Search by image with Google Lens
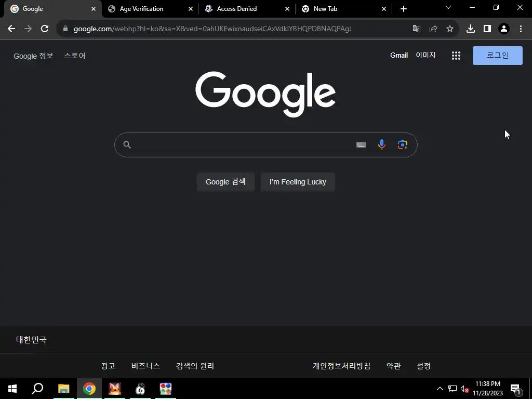The image size is (532, 399). pyautogui.click(x=403, y=144)
